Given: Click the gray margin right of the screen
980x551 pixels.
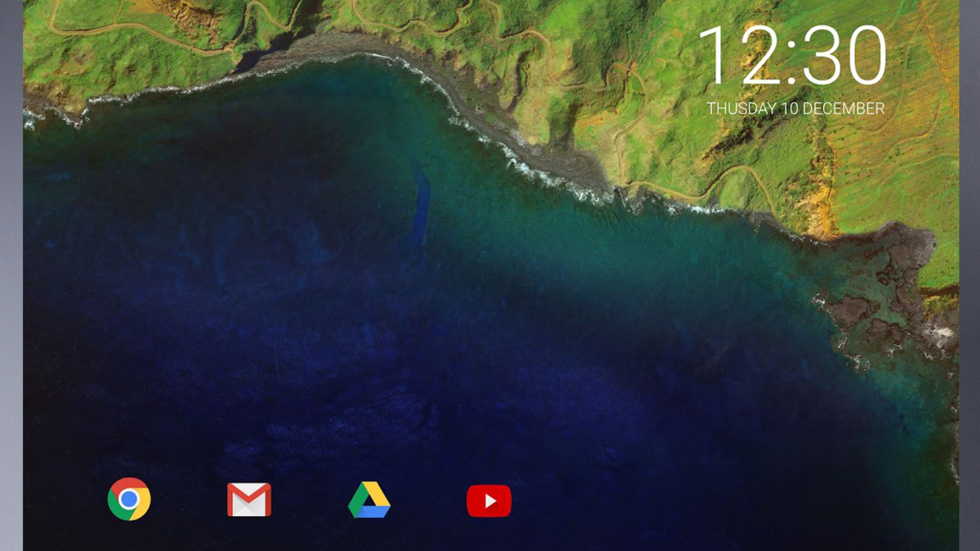Looking at the screenshot, I should pyautogui.click(x=970, y=275).
